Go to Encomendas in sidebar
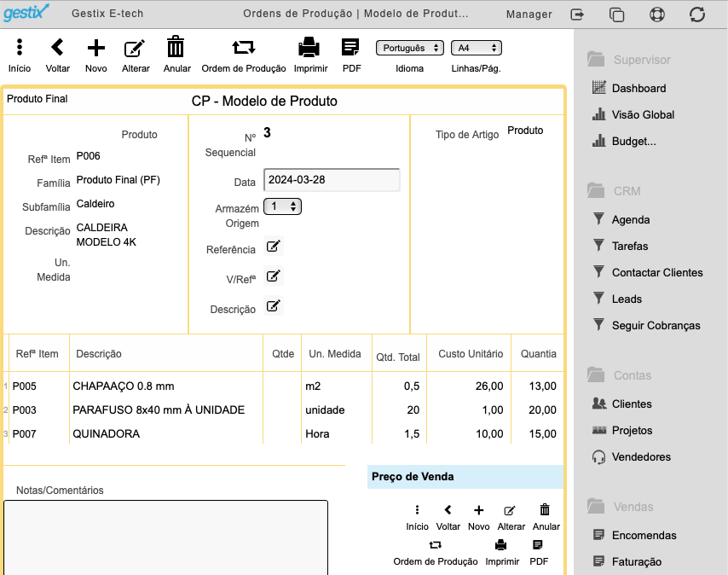728x575 pixels. pyautogui.click(x=635, y=535)
